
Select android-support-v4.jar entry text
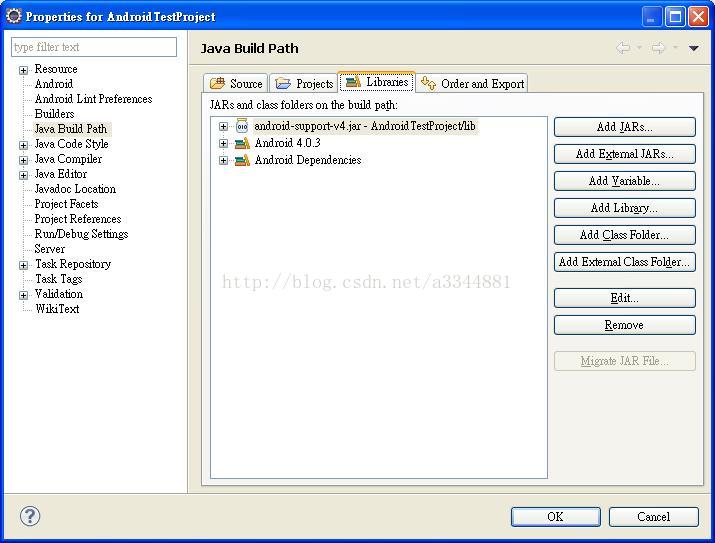tap(365, 126)
